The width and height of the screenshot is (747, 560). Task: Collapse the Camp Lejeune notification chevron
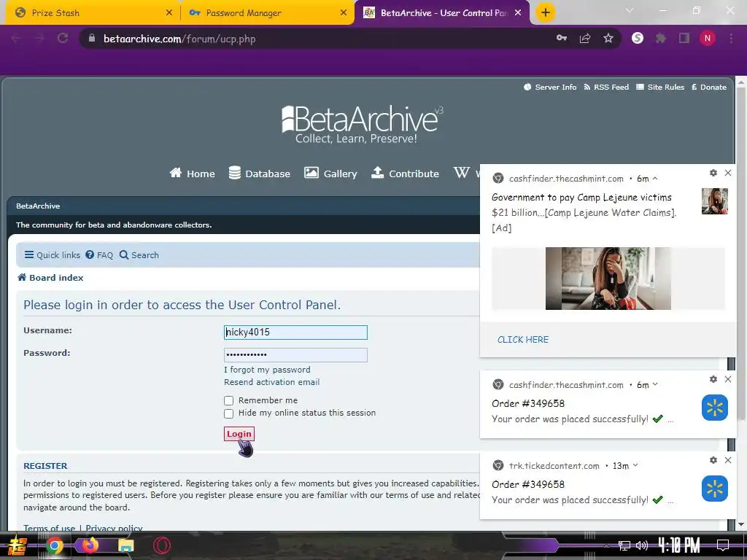pos(655,179)
